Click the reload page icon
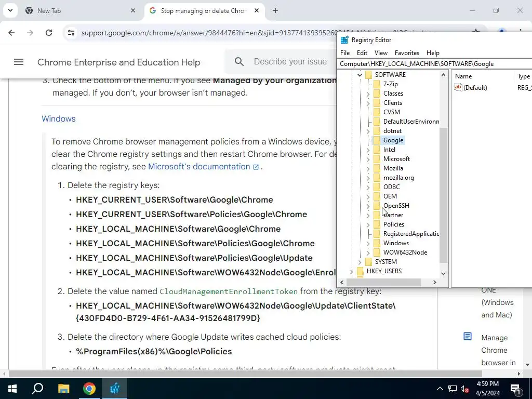The height and width of the screenshot is (399, 532). click(x=48, y=33)
